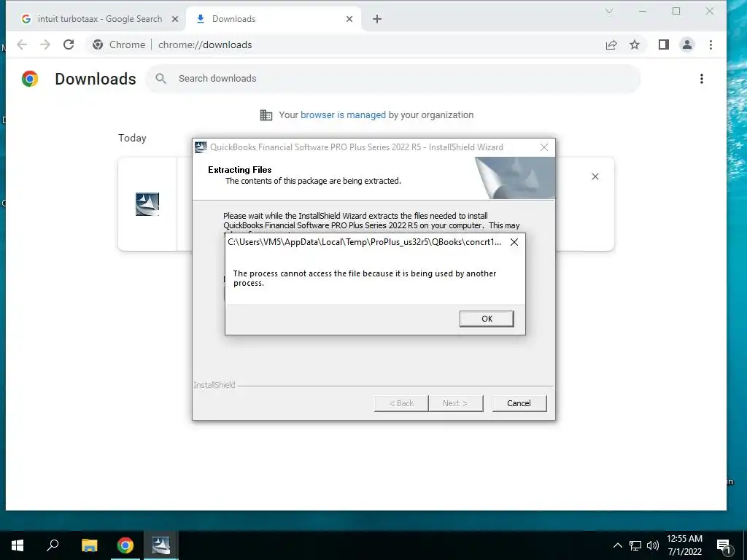Share this page icon in address bar
The width and height of the screenshot is (747, 560).
pos(611,44)
